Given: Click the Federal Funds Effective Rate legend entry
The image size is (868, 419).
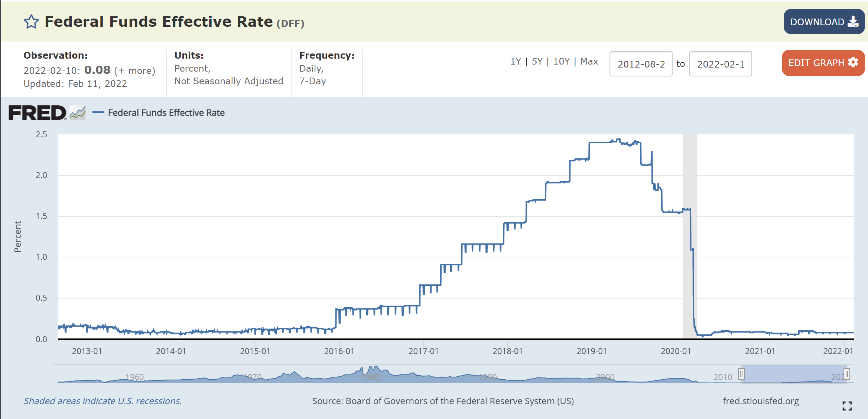Looking at the screenshot, I should 159,112.
